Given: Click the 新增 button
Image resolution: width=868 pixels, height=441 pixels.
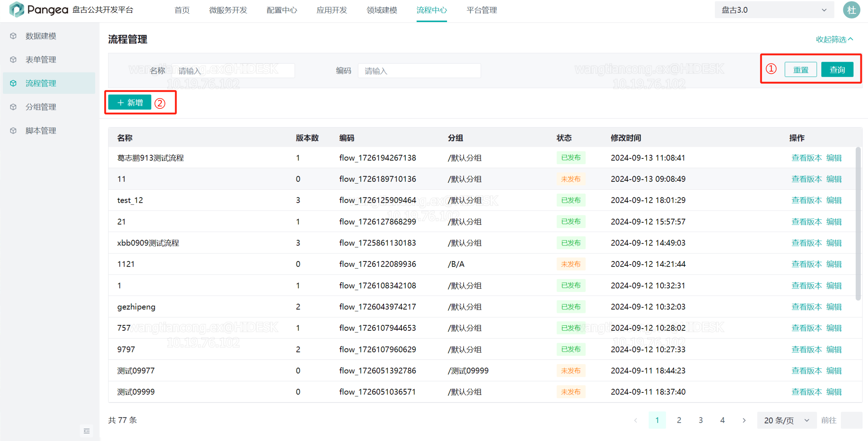Looking at the screenshot, I should (x=129, y=103).
